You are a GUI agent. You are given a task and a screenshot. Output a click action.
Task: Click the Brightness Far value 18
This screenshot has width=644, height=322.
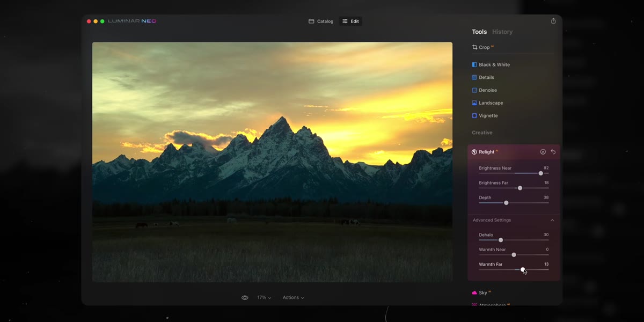click(546, 183)
